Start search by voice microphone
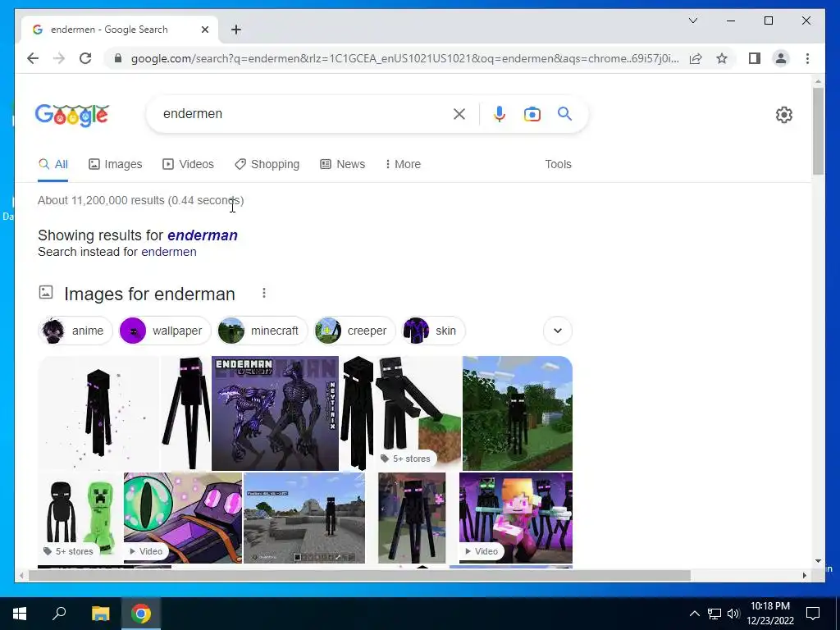 (500, 114)
